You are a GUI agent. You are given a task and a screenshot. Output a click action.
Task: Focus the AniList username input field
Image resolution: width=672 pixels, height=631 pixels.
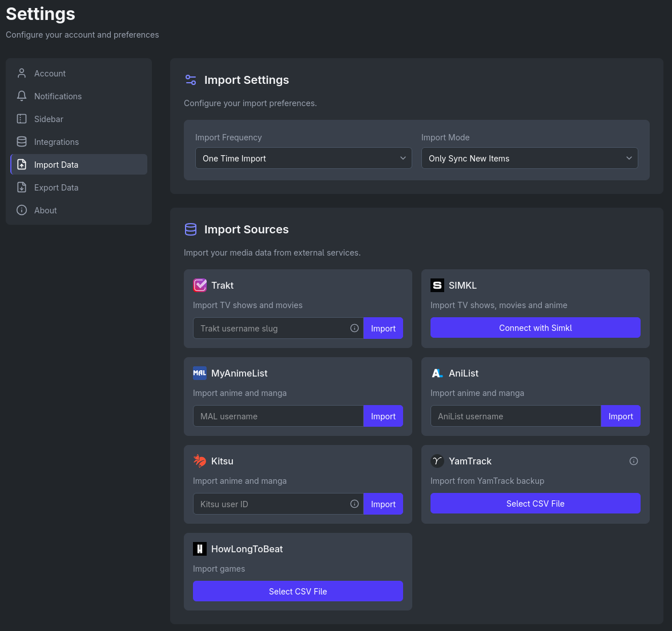[x=515, y=416]
